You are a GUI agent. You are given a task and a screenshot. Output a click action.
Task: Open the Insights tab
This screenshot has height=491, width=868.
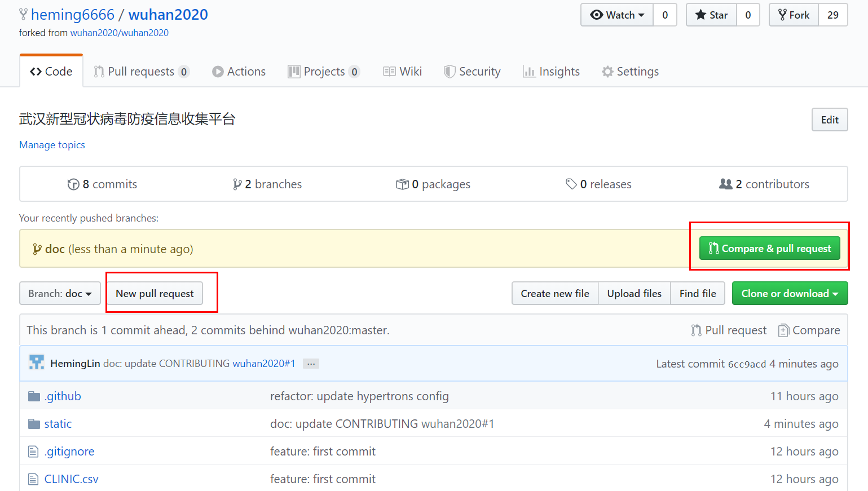point(551,72)
